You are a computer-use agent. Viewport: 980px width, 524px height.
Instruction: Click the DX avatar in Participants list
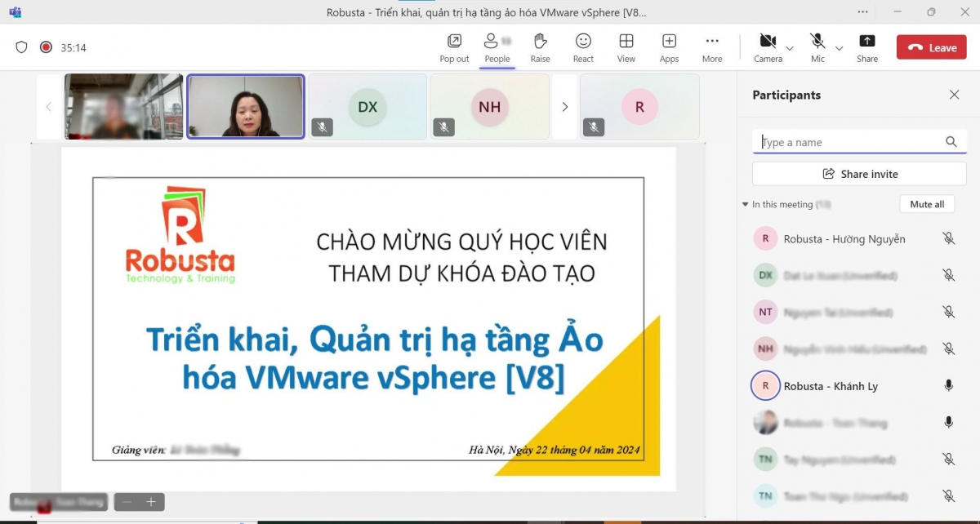[x=765, y=276]
